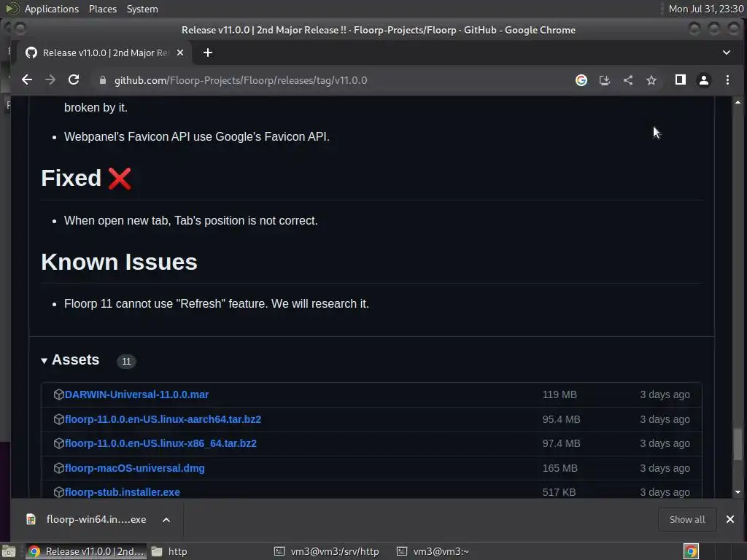
Task: Click the install app icon in address bar
Action: coord(605,80)
